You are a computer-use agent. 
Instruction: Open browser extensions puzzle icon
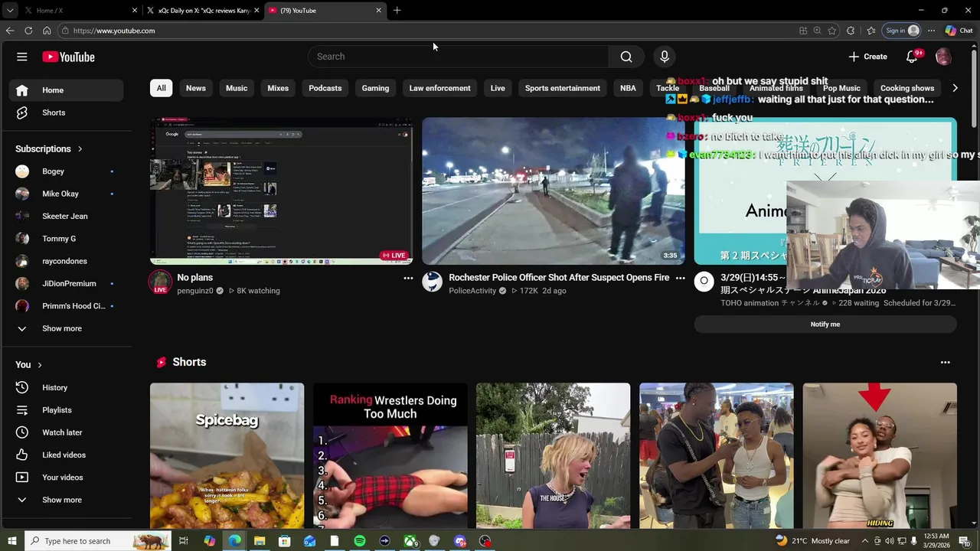pos(851,31)
